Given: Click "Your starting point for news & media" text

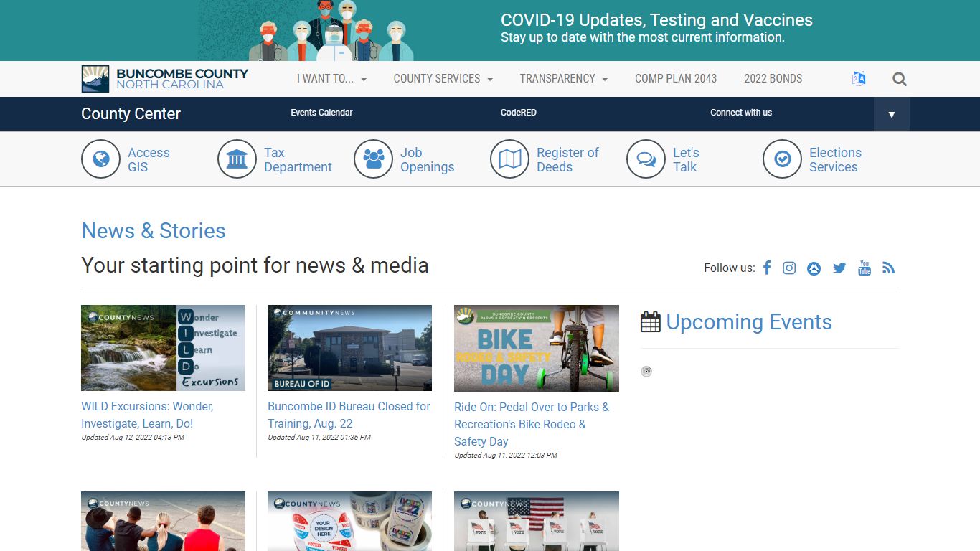Looking at the screenshot, I should pyautogui.click(x=255, y=265).
